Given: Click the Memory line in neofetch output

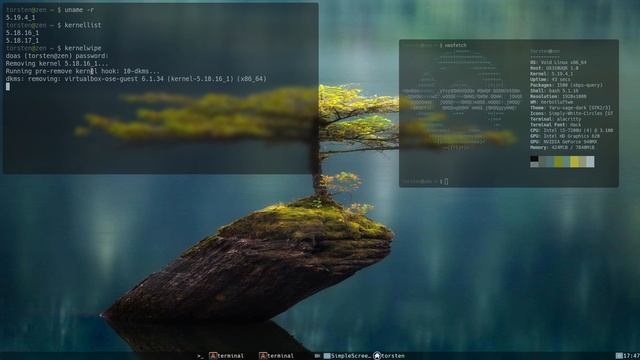Looking at the screenshot, I should coord(562,147).
